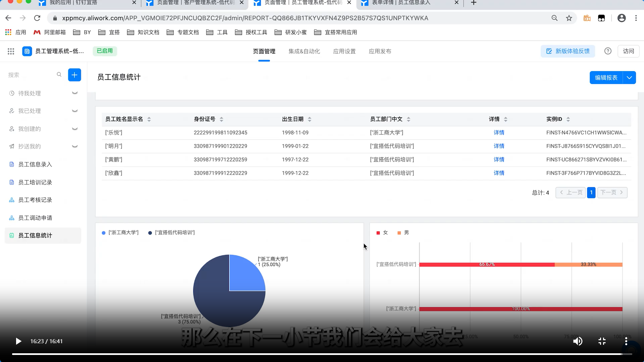Open 详情 link for 欣鑫 row
The width and height of the screenshot is (644, 362).
coord(499,173)
